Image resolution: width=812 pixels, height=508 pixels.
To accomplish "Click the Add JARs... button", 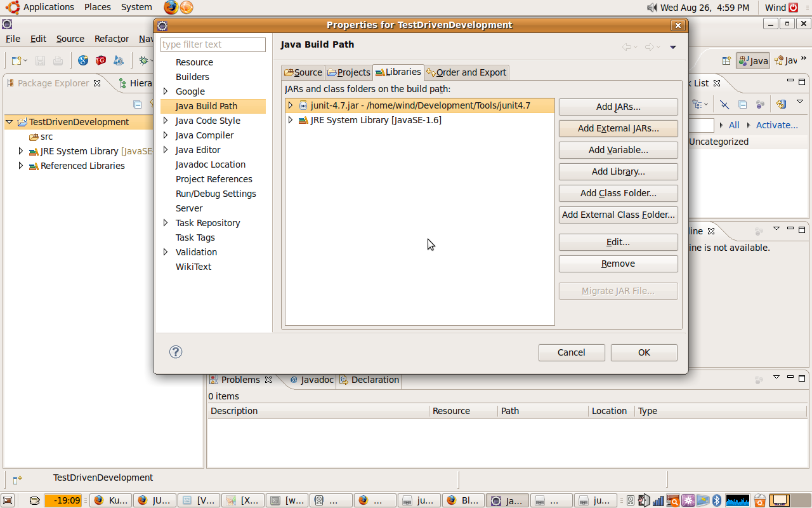I will tap(619, 107).
